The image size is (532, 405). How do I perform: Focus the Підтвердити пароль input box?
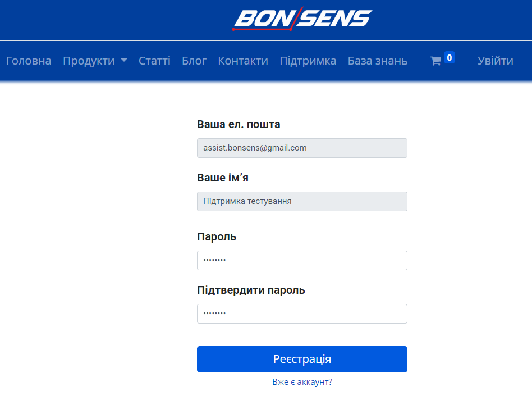click(302, 313)
